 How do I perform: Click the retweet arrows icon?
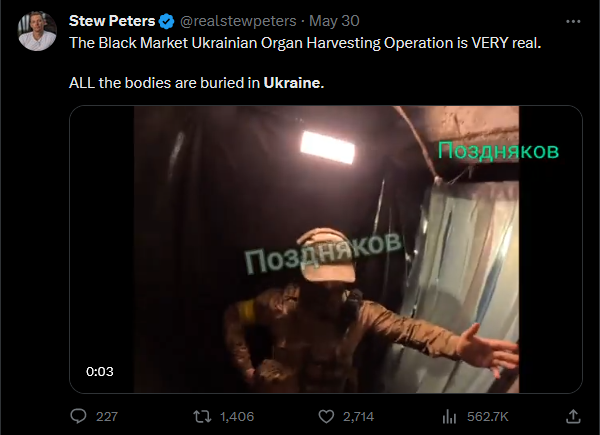coord(202,416)
